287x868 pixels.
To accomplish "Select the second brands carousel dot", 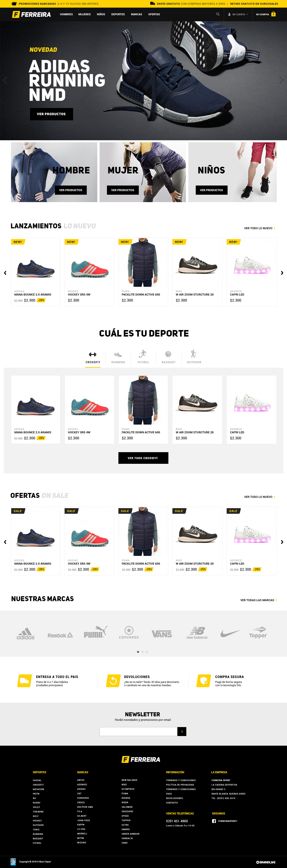I will (x=142, y=652).
